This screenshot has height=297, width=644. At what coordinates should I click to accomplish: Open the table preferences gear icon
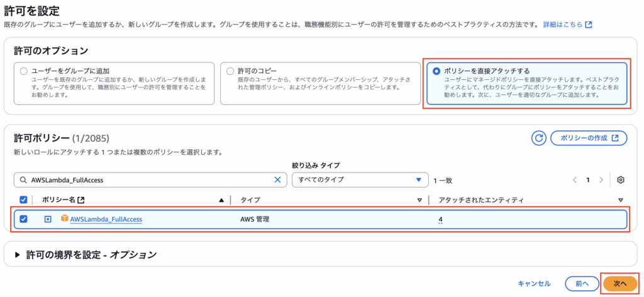pos(621,180)
